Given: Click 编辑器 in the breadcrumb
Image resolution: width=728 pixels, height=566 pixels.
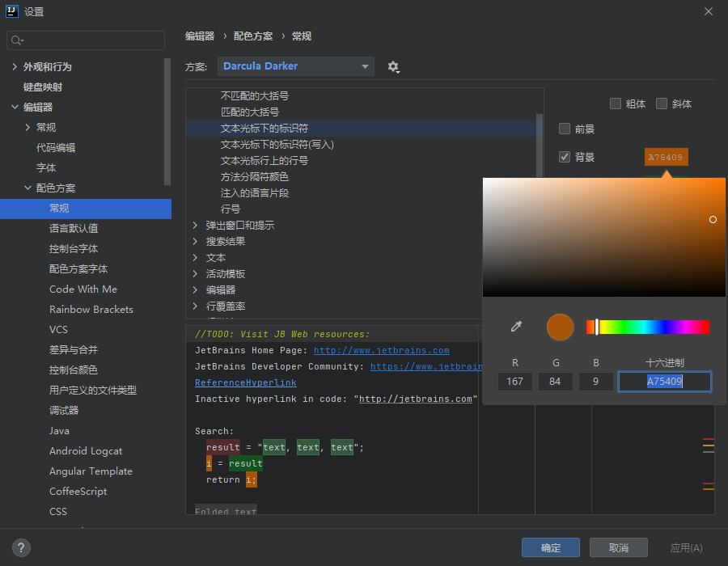Looking at the screenshot, I should click(200, 36).
